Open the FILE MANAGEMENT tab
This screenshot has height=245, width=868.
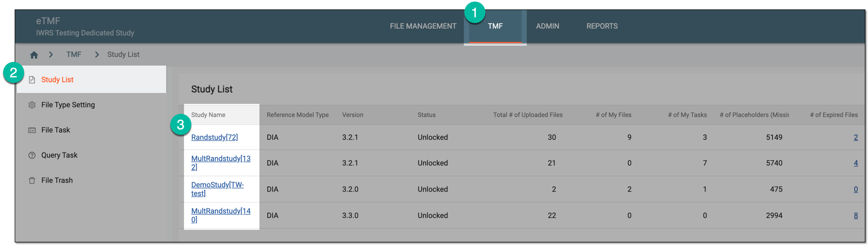(x=423, y=26)
